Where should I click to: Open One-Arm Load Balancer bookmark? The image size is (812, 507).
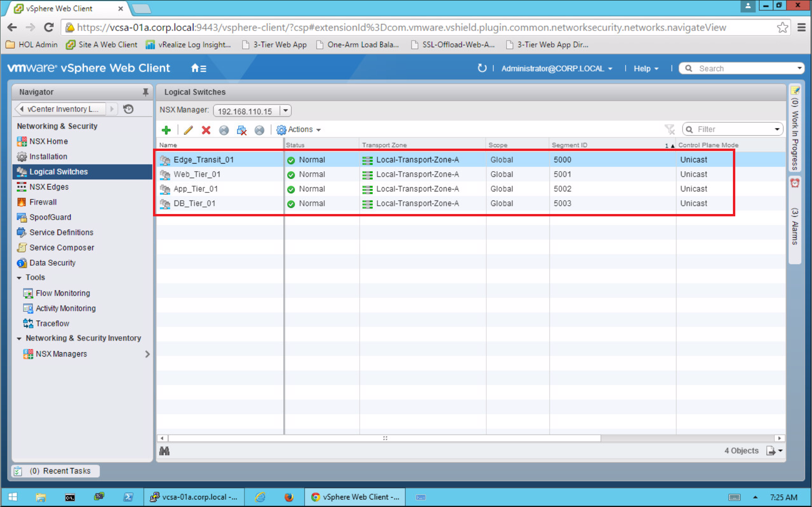point(358,45)
